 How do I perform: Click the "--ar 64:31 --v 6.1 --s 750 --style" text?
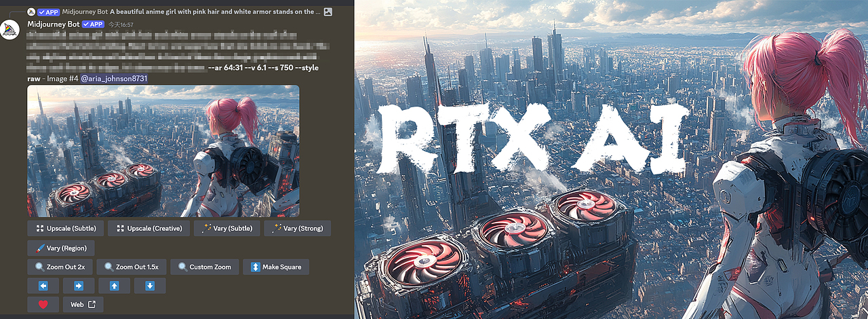(263, 68)
